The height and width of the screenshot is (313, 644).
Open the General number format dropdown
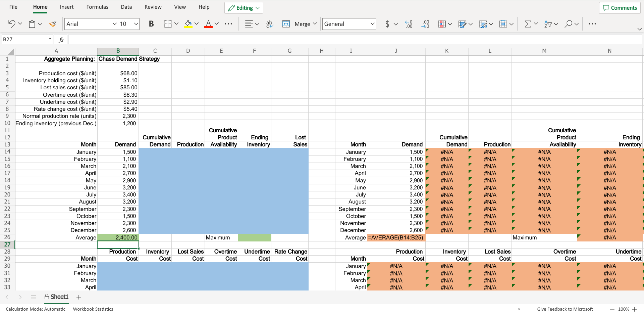[x=349, y=24]
